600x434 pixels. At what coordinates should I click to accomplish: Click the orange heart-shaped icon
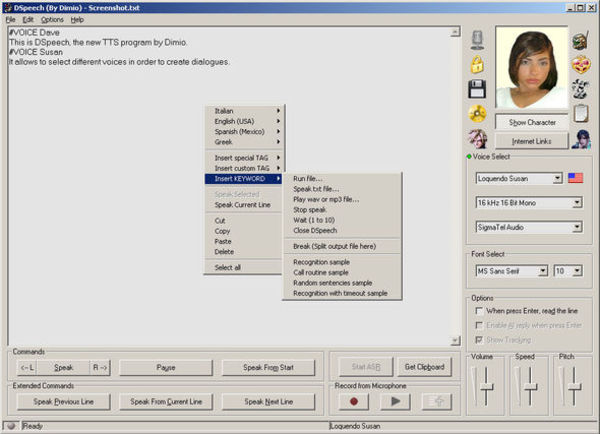tap(581, 65)
